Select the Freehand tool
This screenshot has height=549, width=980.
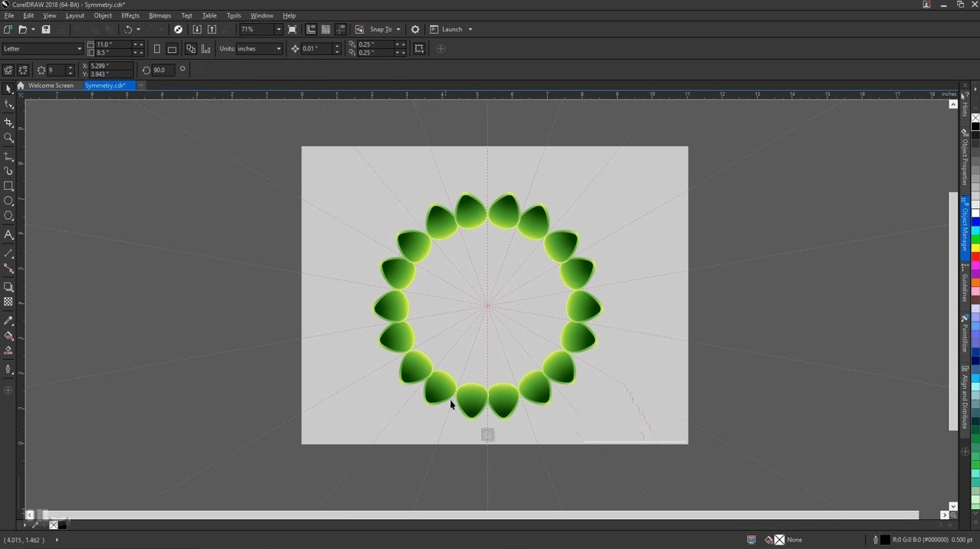[x=8, y=155]
